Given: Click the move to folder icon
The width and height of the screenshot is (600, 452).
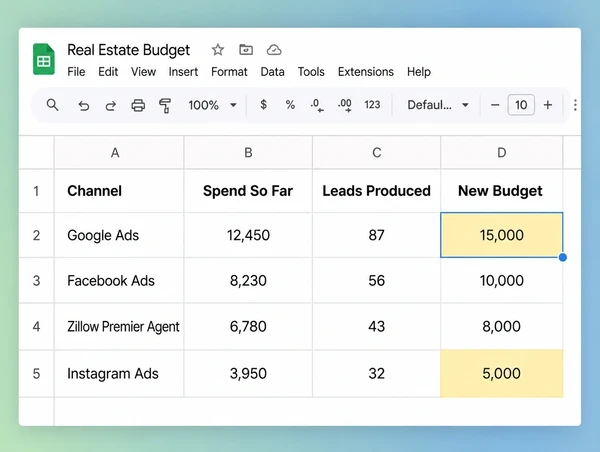Looking at the screenshot, I should (246, 49).
